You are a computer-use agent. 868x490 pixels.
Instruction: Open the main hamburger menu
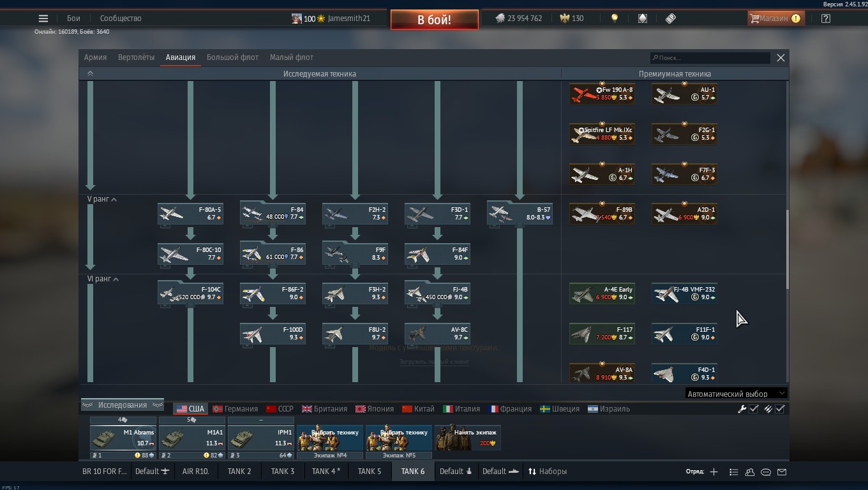[x=43, y=19]
